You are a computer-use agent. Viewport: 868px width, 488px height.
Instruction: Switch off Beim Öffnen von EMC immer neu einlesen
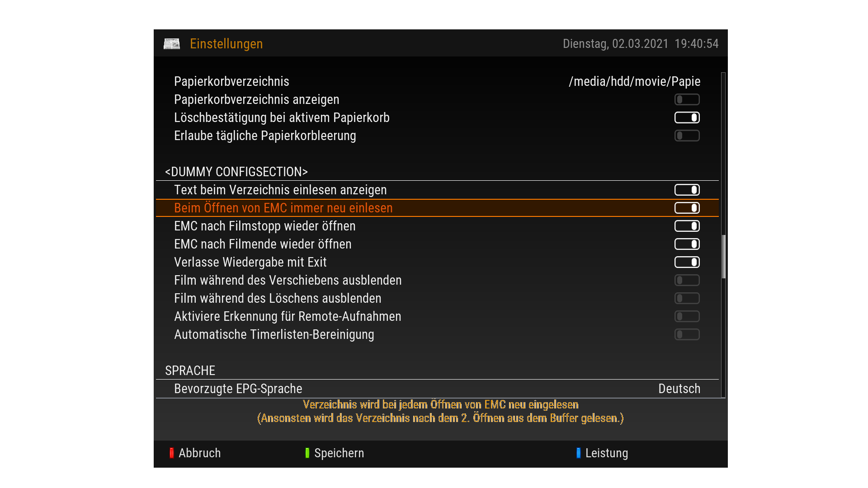pyautogui.click(x=687, y=208)
